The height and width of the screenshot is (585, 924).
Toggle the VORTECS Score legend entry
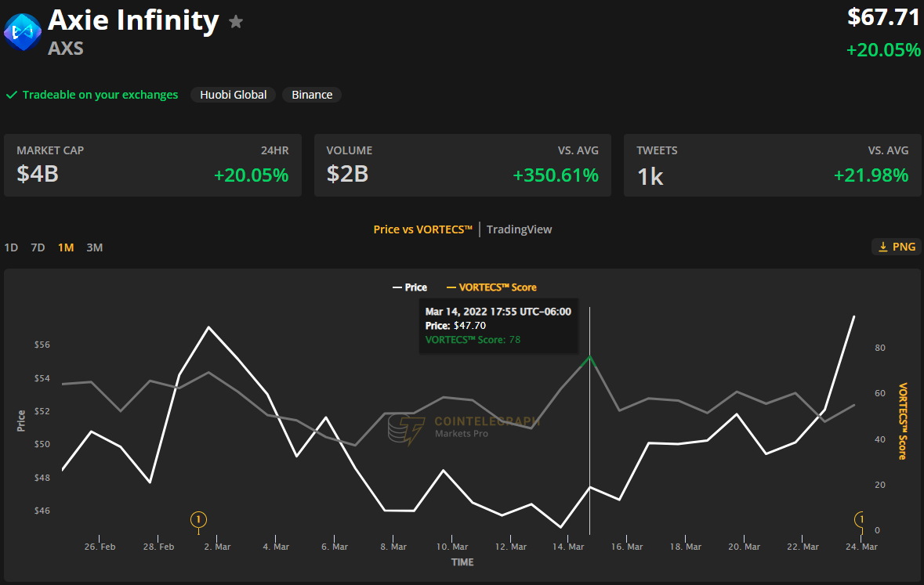tap(491, 287)
